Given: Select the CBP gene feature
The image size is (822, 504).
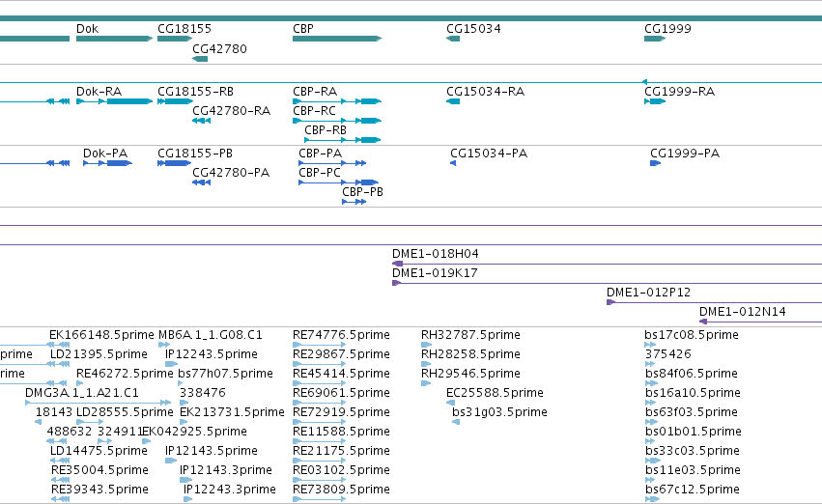Looking at the screenshot, I should tap(337, 39).
